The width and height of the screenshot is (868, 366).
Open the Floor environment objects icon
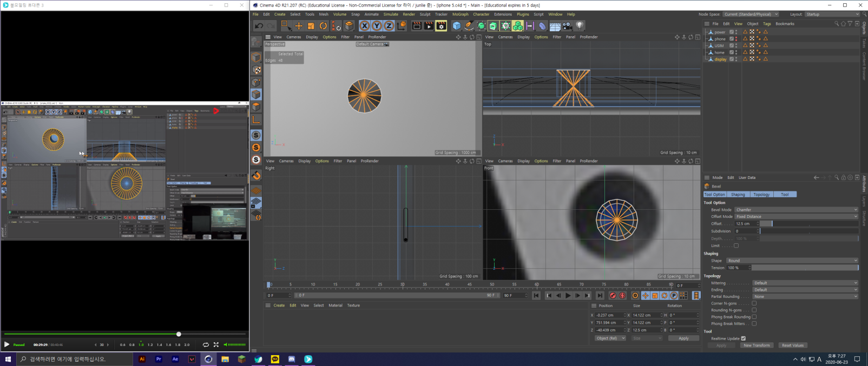pos(555,25)
